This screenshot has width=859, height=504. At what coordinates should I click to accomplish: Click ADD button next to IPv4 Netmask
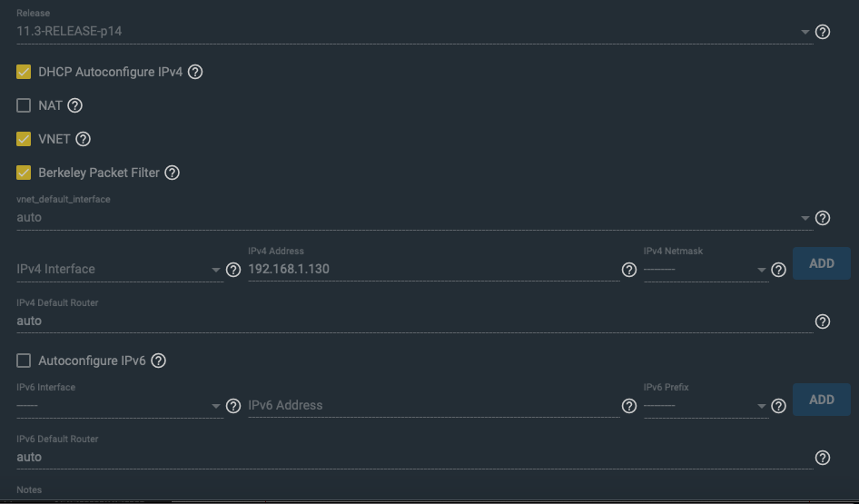(821, 263)
